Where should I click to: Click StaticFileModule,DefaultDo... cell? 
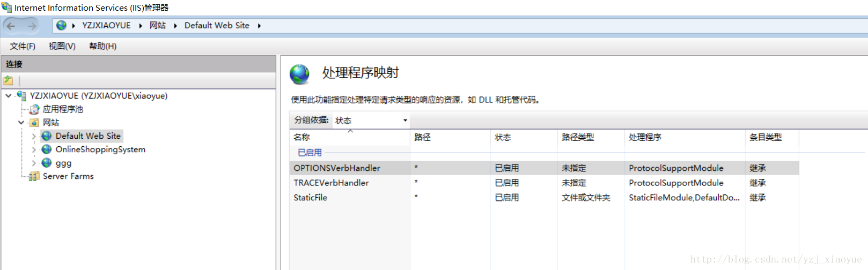684,198
